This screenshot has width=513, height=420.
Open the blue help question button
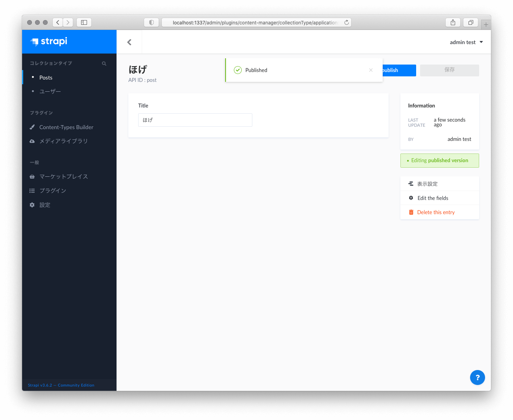[478, 377]
